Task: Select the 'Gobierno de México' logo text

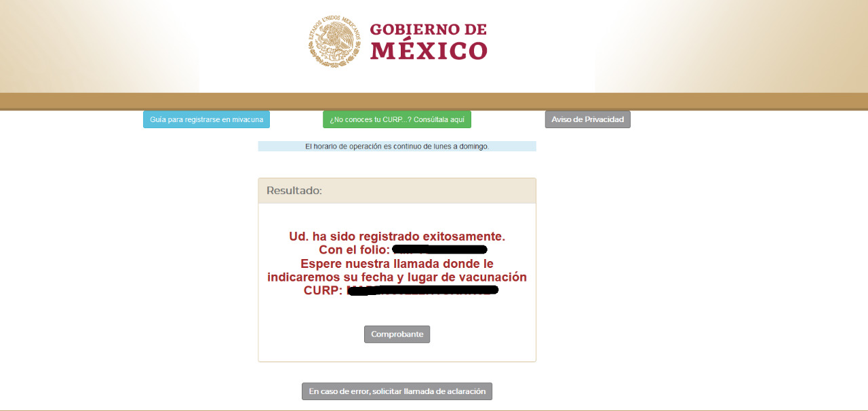Action: point(427,41)
